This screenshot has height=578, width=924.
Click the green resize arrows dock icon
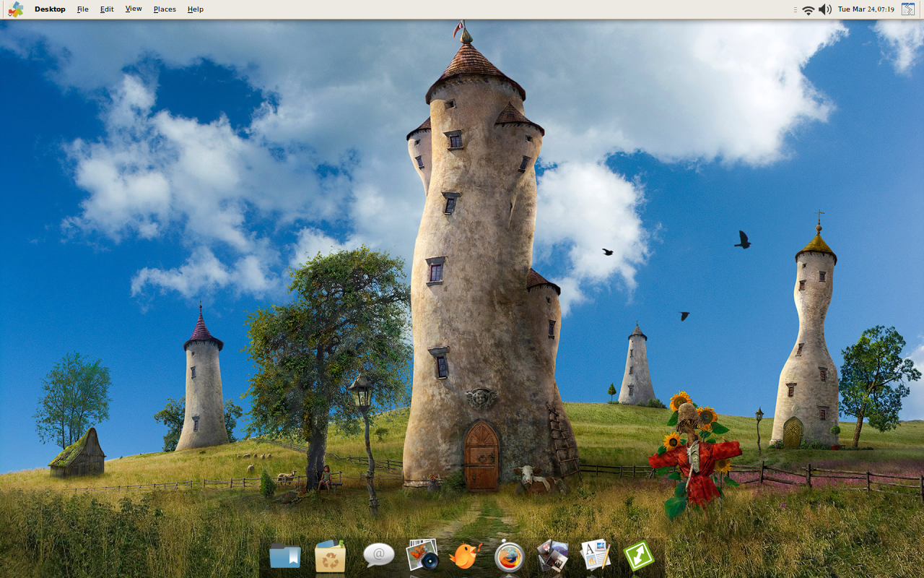tap(639, 556)
